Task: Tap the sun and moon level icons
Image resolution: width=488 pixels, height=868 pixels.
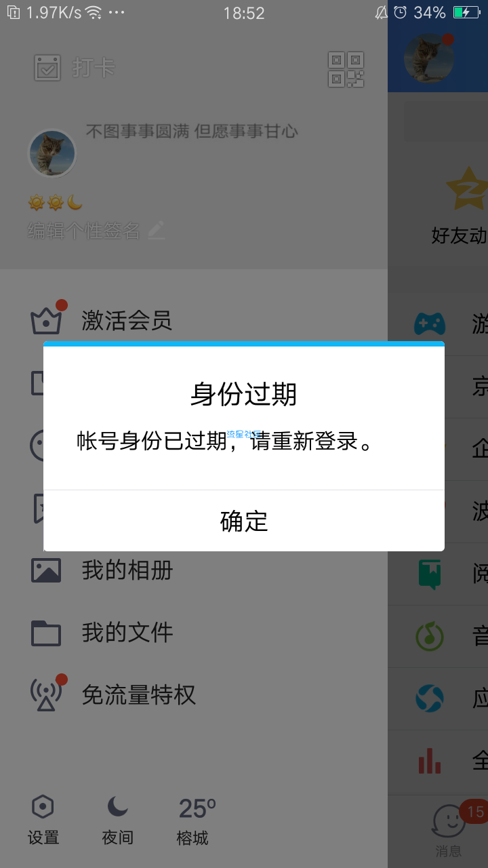Action: (55, 202)
